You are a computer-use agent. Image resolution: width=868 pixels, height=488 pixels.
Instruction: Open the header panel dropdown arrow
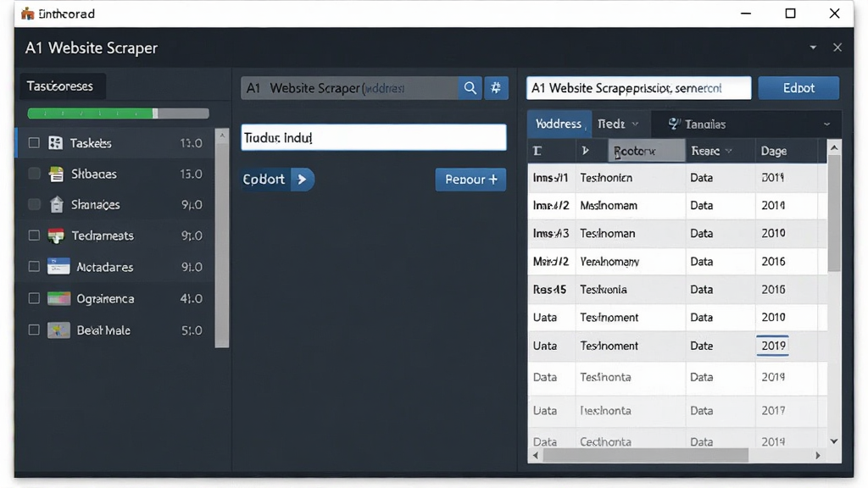(813, 47)
